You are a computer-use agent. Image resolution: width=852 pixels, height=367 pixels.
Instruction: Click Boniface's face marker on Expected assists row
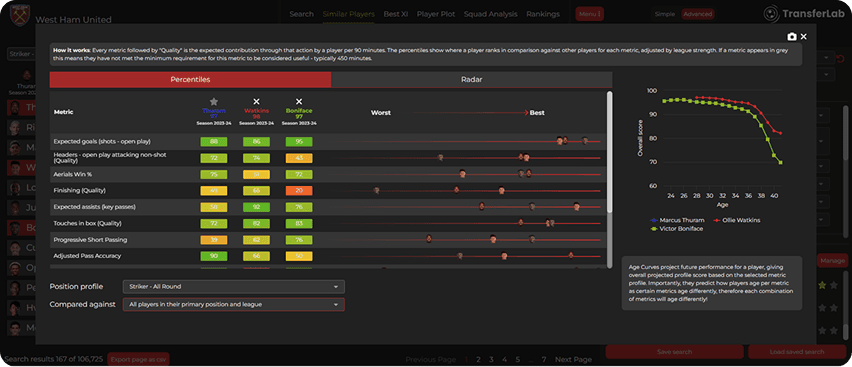[x=532, y=207]
